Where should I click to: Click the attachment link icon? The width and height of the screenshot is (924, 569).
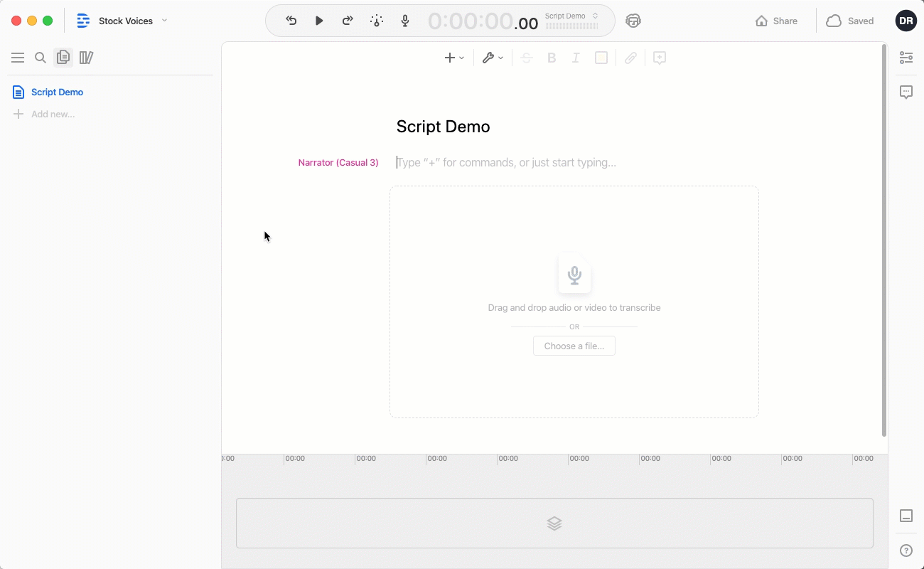630,58
